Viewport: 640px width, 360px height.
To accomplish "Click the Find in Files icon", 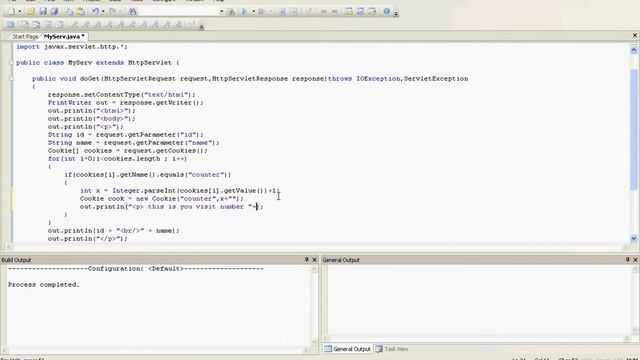I will click(231, 11).
